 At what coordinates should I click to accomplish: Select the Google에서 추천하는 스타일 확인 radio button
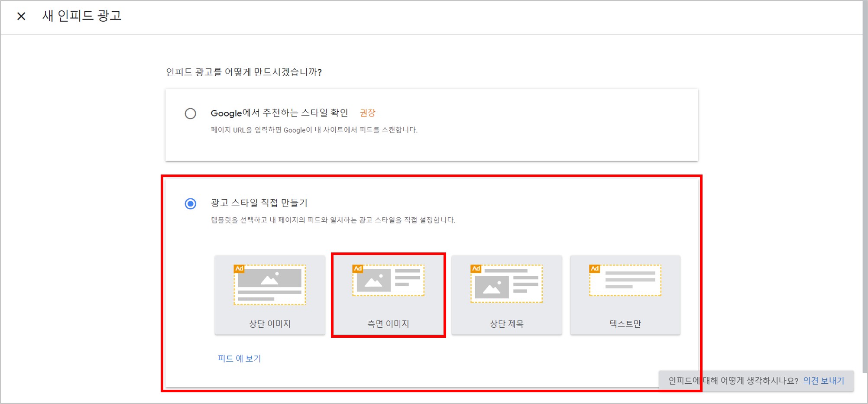tap(190, 113)
